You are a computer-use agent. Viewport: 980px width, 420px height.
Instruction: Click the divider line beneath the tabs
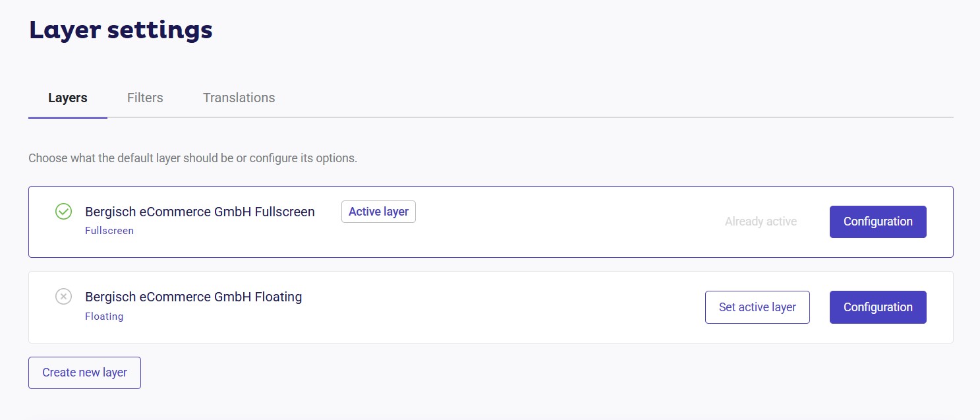[x=527, y=117]
